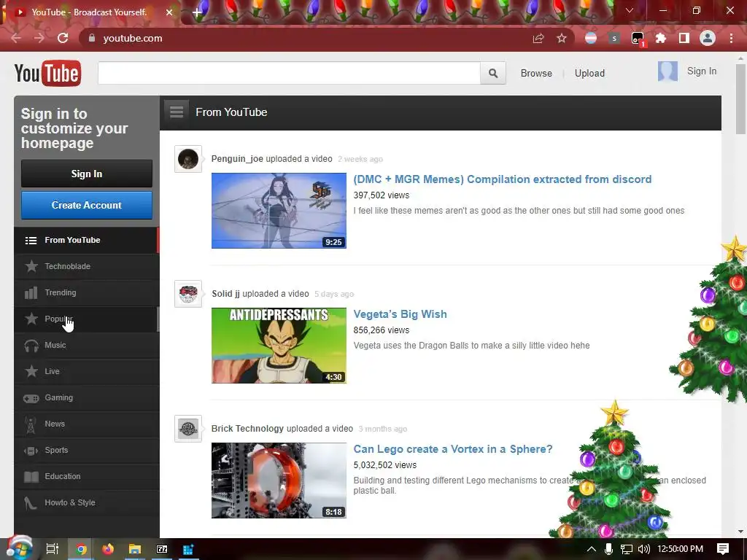Reload the page
Screen dimensions: 747x560
(63, 38)
